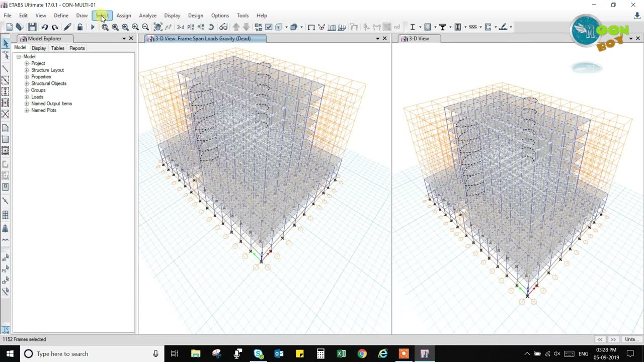Expand the Loads tree node
This screenshot has width=644, height=362.
27,97
